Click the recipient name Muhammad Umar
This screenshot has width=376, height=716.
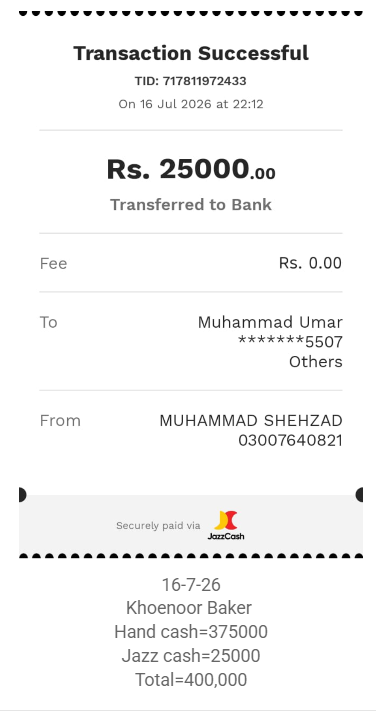tap(270, 322)
